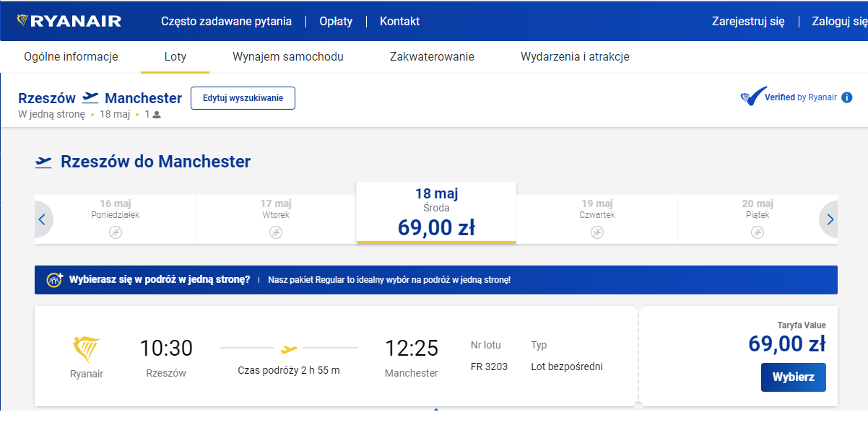
Task: Click the departing plane icon beside heading
Action: pos(43,162)
